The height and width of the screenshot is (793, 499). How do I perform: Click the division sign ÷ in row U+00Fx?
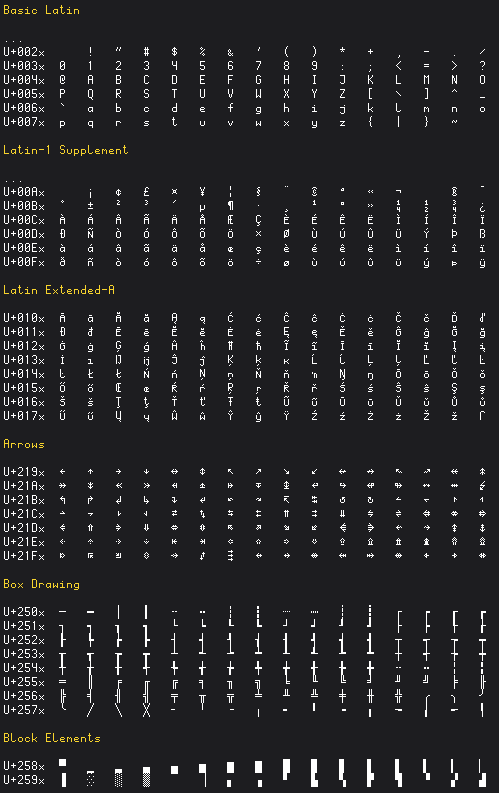pyautogui.click(x=258, y=262)
